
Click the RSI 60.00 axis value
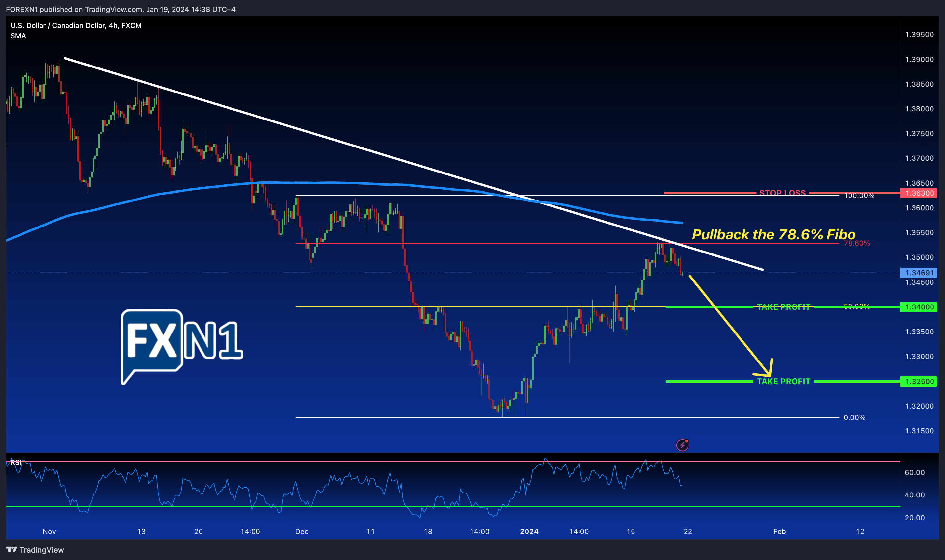tap(915, 472)
